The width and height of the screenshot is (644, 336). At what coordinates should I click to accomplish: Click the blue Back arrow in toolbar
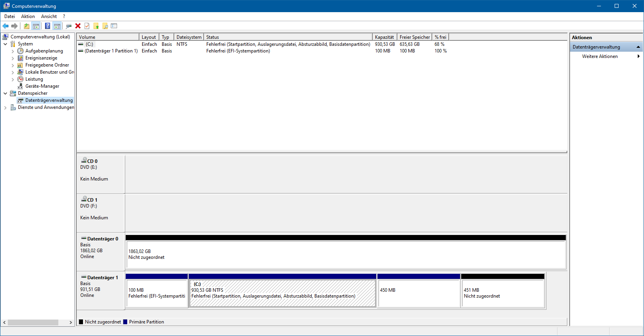[x=5, y=26]
